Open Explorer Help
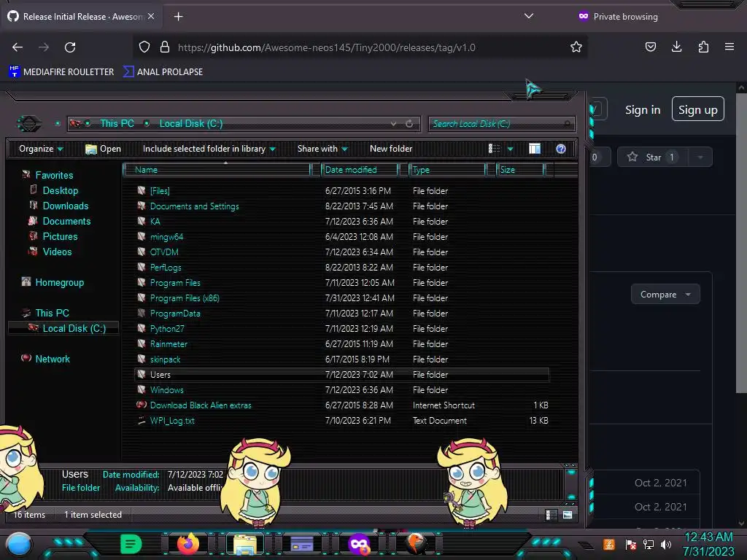Image resolution: width=747 pixels, height=560 pixels. pyautogui.click(x=561, y=149)
